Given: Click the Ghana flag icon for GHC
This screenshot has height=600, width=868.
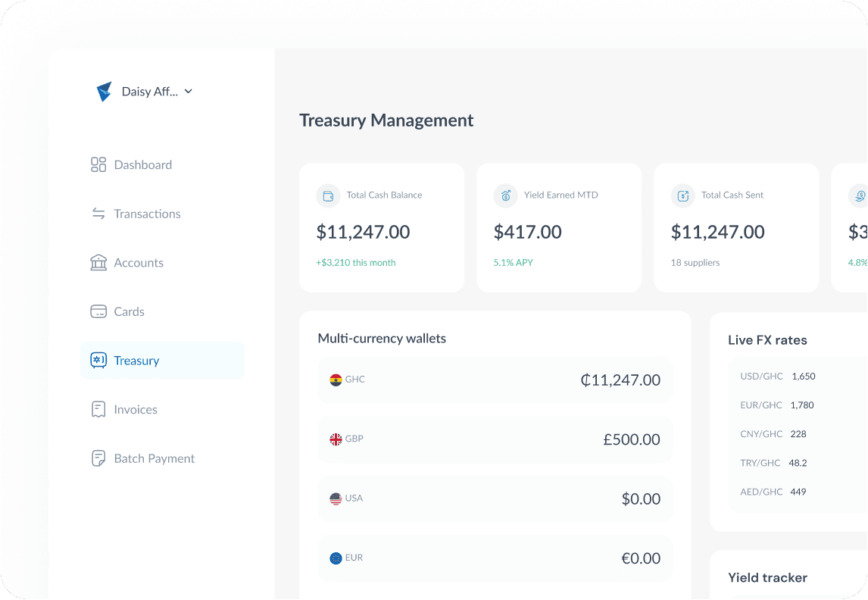Looking at the screenshot, I should coord(336,380).
